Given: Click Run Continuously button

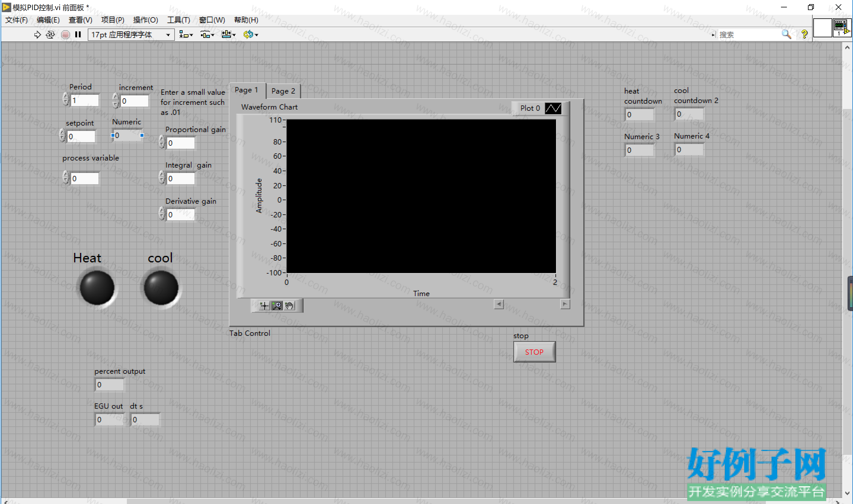Looking at the screenshot, I should pyautogui.click(x=50, y=35).
